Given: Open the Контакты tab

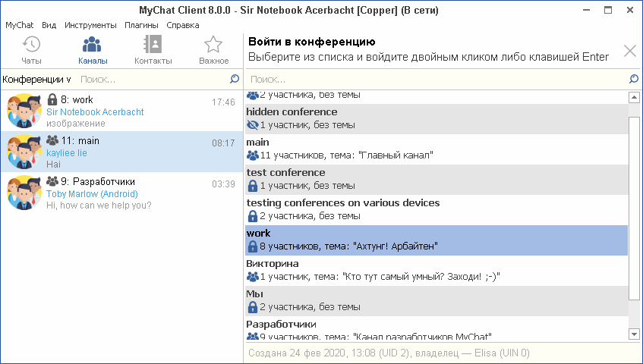Looking at the screenshot, I should [153, 51].
